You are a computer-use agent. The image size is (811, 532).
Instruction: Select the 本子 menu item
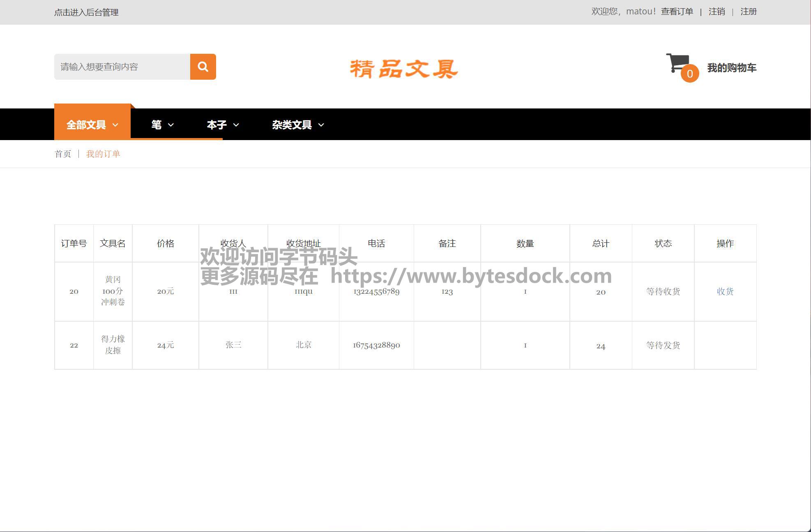coord(217,125)
